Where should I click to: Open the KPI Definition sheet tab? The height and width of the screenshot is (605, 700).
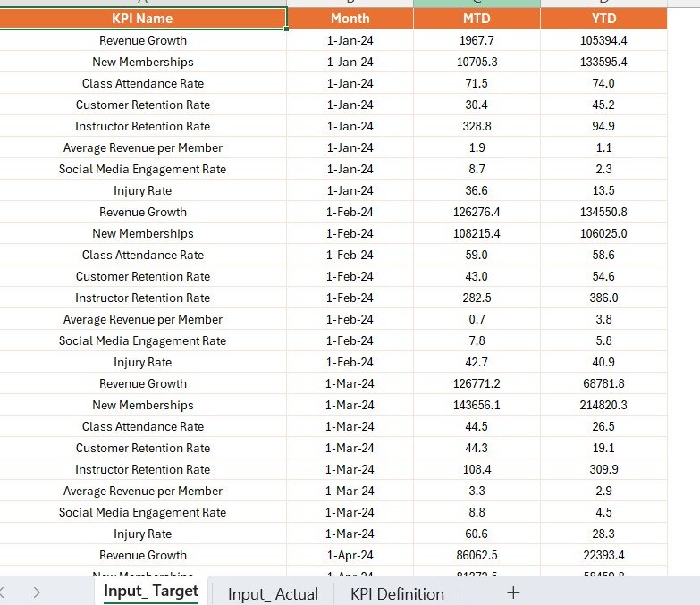(x=397, y=594)
